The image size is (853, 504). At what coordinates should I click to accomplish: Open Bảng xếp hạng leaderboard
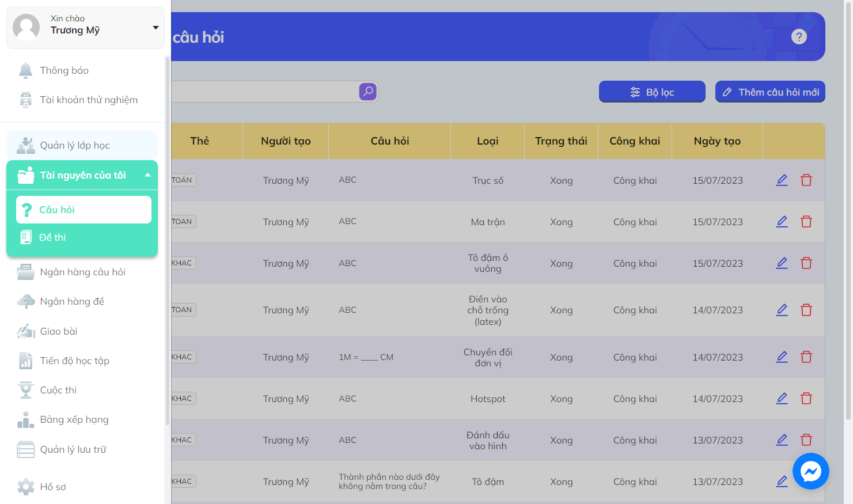click(82, 419)
